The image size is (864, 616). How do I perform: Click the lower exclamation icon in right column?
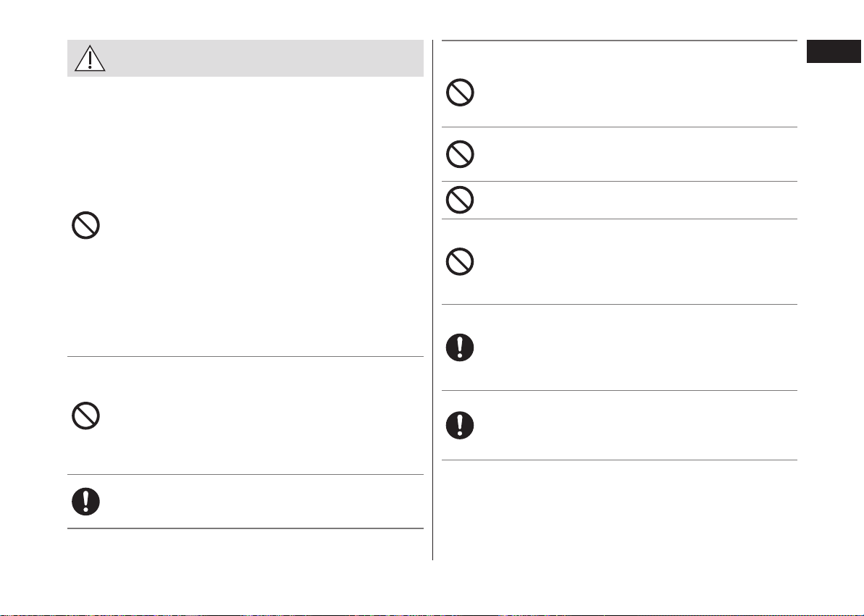tap(460, 425)
